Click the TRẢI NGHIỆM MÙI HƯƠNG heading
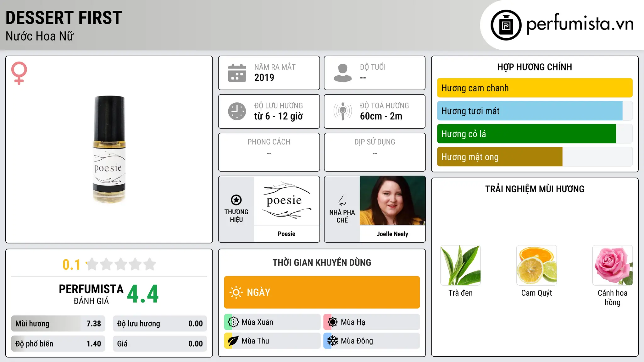Image resolution: width=644 pixels, height=362 pixels. point(535,189)
